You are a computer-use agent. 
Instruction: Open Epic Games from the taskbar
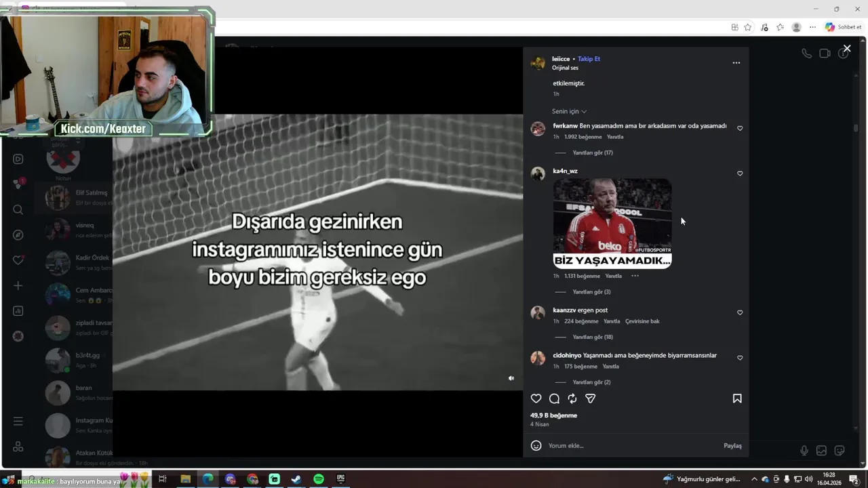(x=341, y=479)
